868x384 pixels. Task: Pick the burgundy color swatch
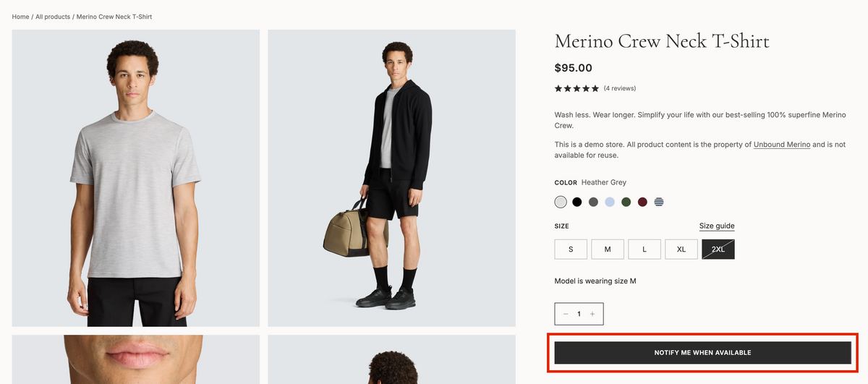click(642, 202)
